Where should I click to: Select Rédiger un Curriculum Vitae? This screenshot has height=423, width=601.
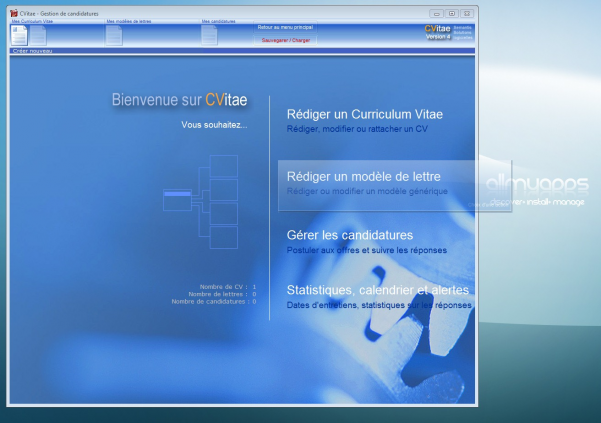[x=365, y=114]
